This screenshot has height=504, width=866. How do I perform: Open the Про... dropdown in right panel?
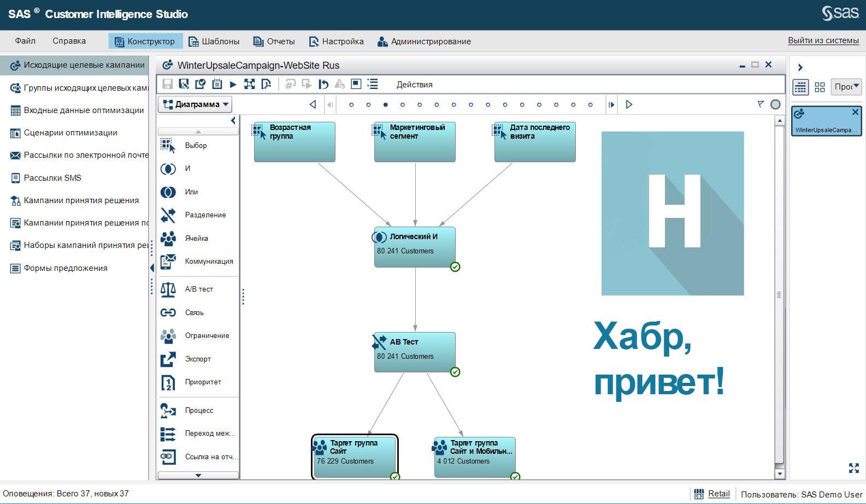[846, 87]
